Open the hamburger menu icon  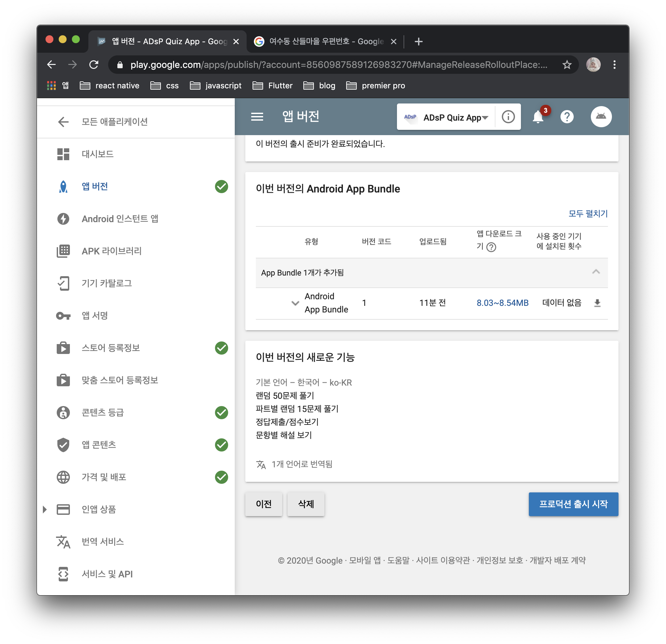click(x=257, y=117)
